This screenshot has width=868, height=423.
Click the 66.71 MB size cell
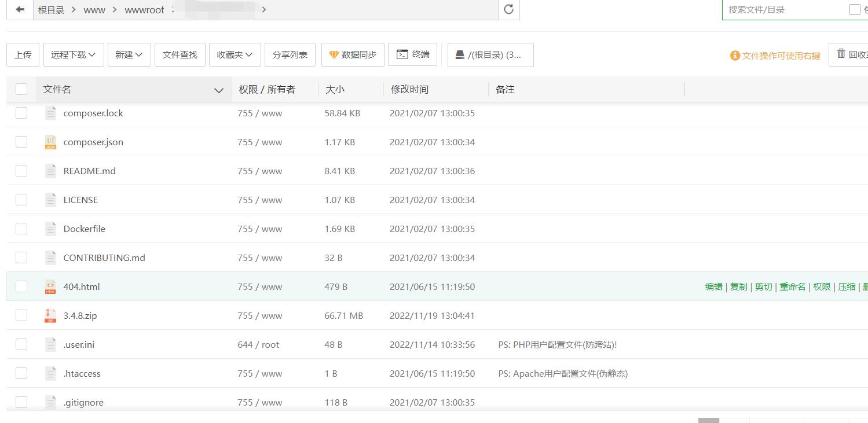click(x=344, y=315)
